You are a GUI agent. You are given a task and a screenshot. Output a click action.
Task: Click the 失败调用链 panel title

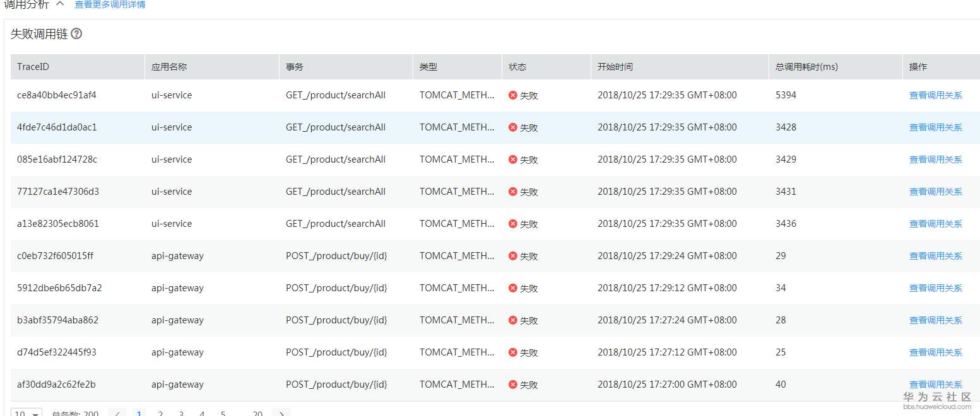coord(39,34)
